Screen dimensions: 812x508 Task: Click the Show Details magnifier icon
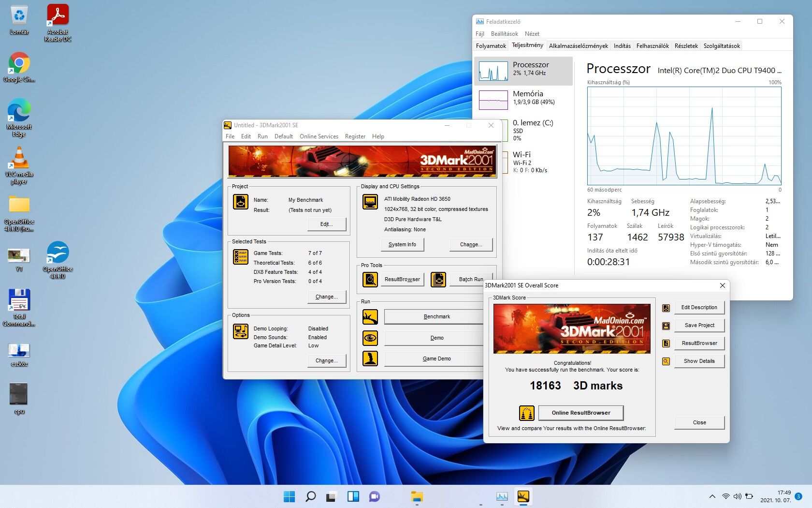point(666,361)
